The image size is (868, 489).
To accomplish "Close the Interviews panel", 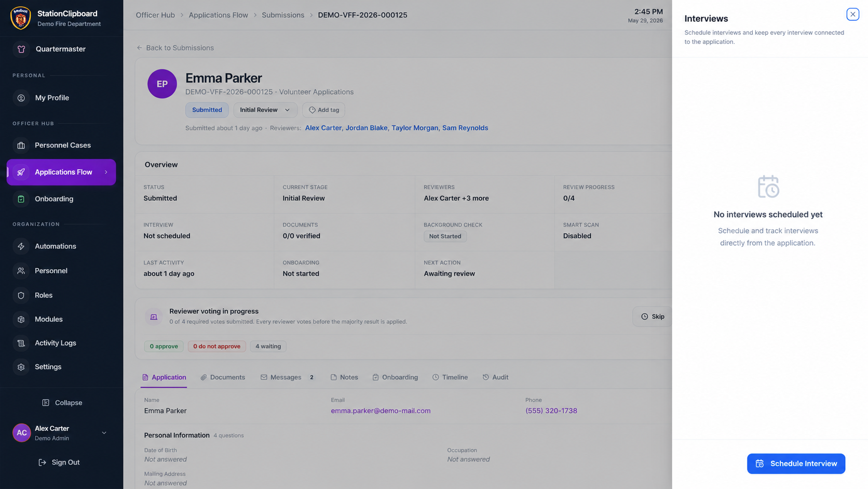I will tap(852, 15).
